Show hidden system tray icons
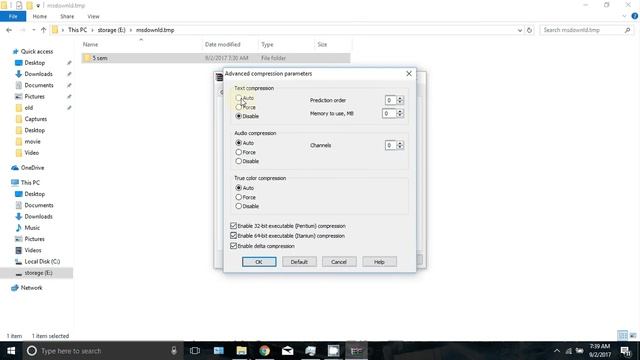Viewport: 640px width, 360px height. (556, 351)
